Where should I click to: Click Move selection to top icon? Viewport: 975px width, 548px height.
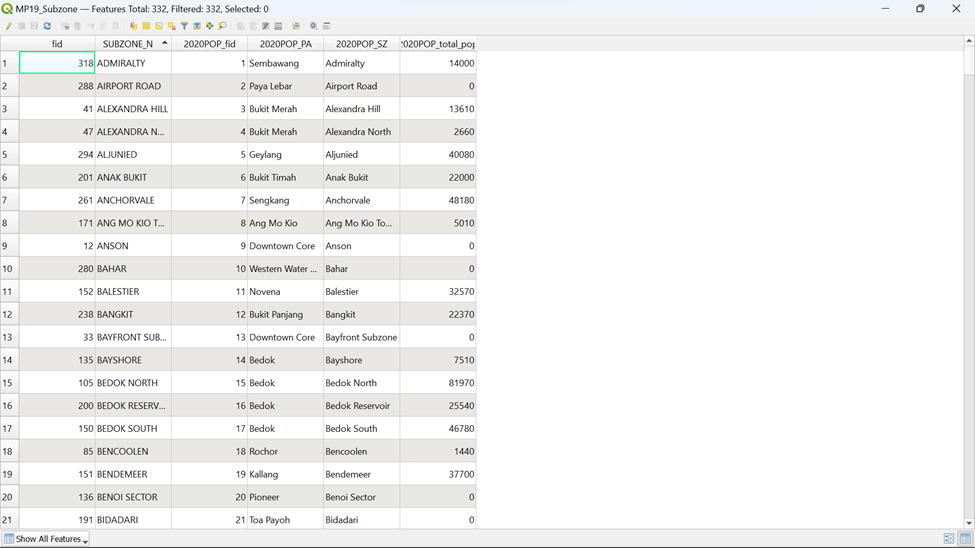coord(197,26)
